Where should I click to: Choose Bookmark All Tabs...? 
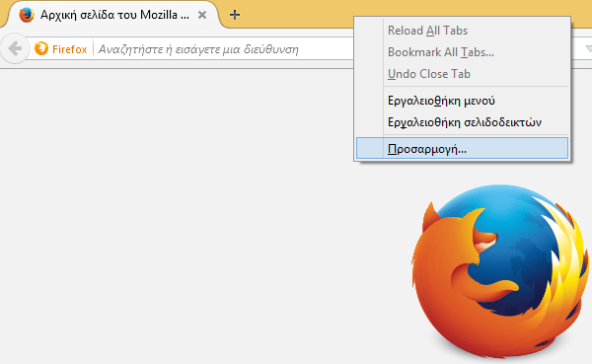point(462,52)
